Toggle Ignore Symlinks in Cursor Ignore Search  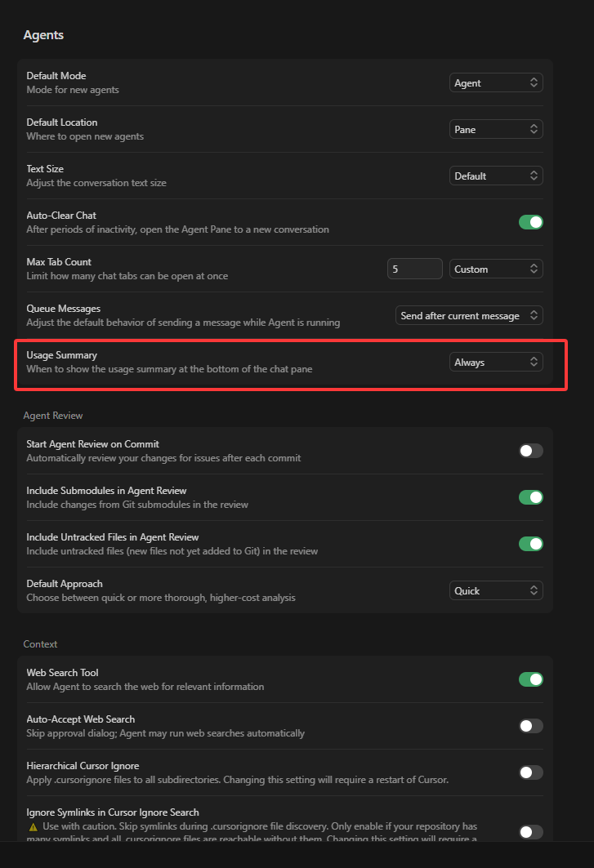[531, 832]
